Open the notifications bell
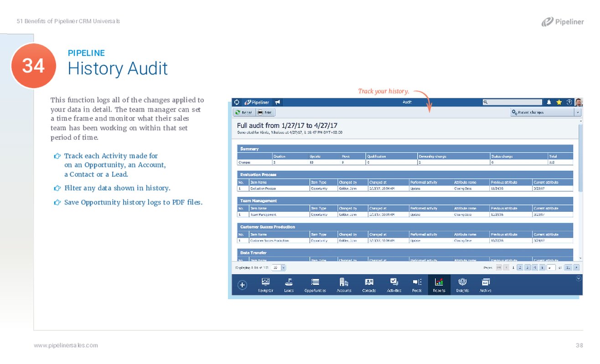Screen dimensions: 600x364 (549, 103)
